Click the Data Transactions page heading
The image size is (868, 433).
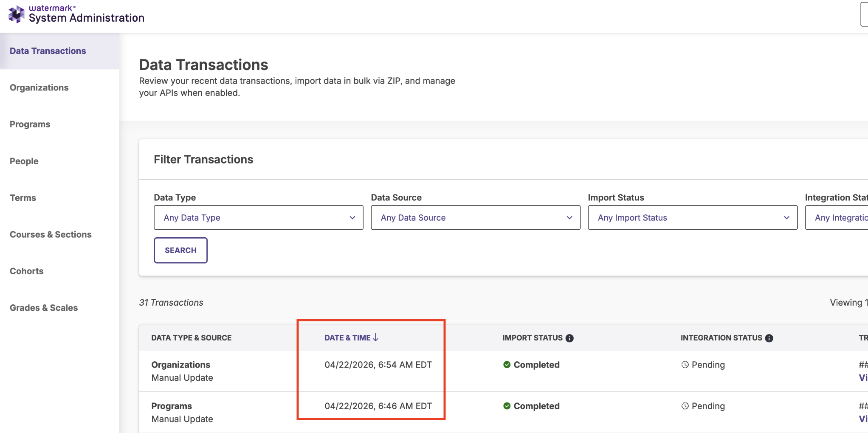click(203, 65)
